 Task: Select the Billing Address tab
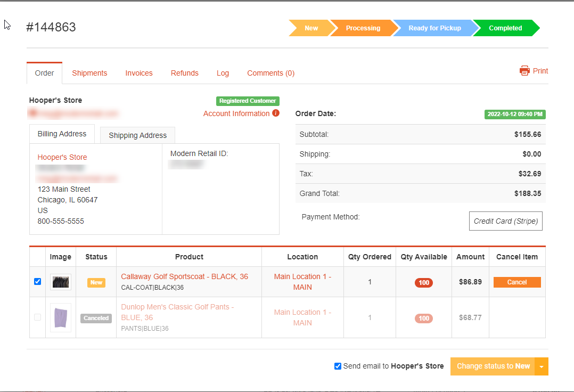(x=62, y=134)
